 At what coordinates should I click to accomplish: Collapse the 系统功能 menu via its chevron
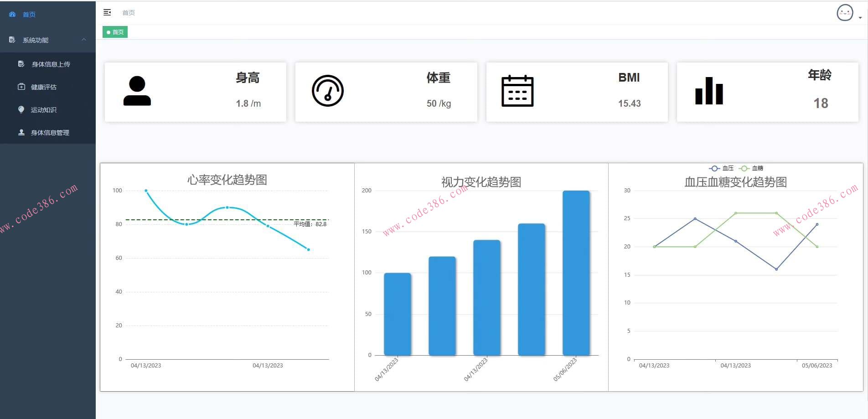click(x=83, y=40)
